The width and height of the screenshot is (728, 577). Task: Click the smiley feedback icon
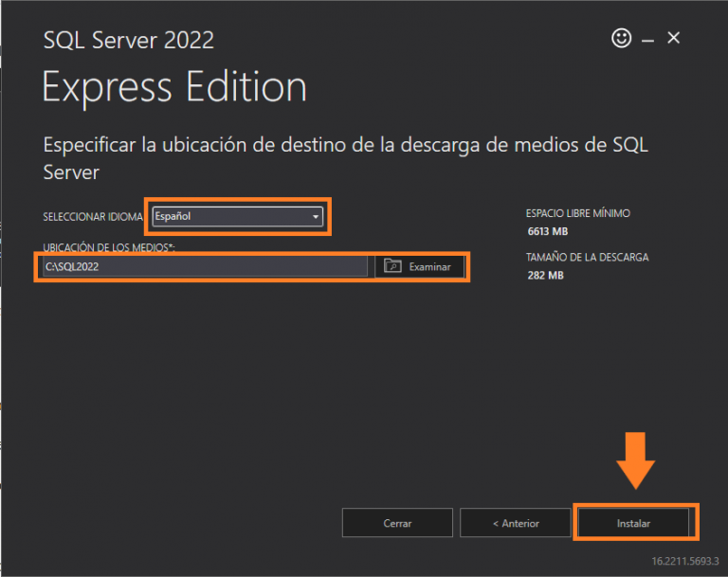tap(621, 38)
